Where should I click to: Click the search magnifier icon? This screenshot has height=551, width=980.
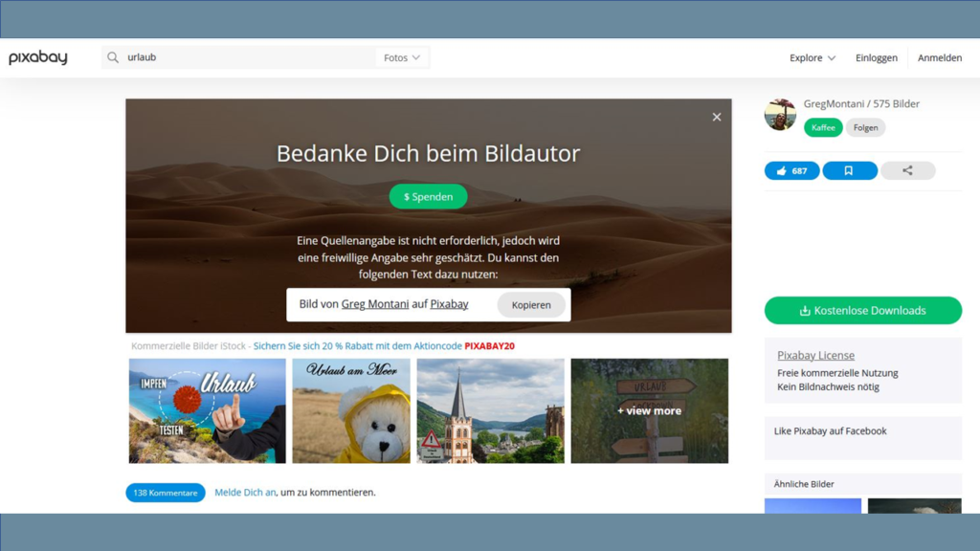[113, 57]
